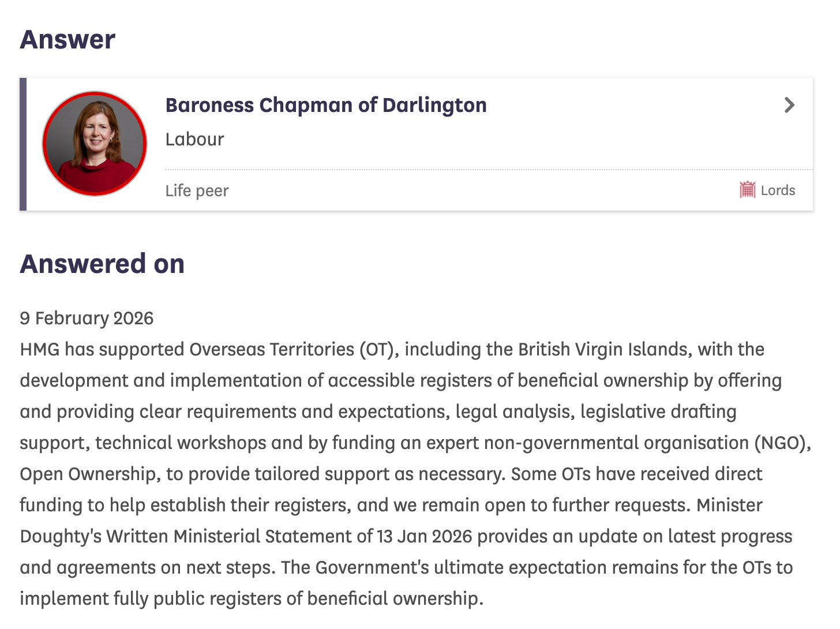Click the '13 Jan 2026' date text
Screen dimensions: 840x629
424,537
